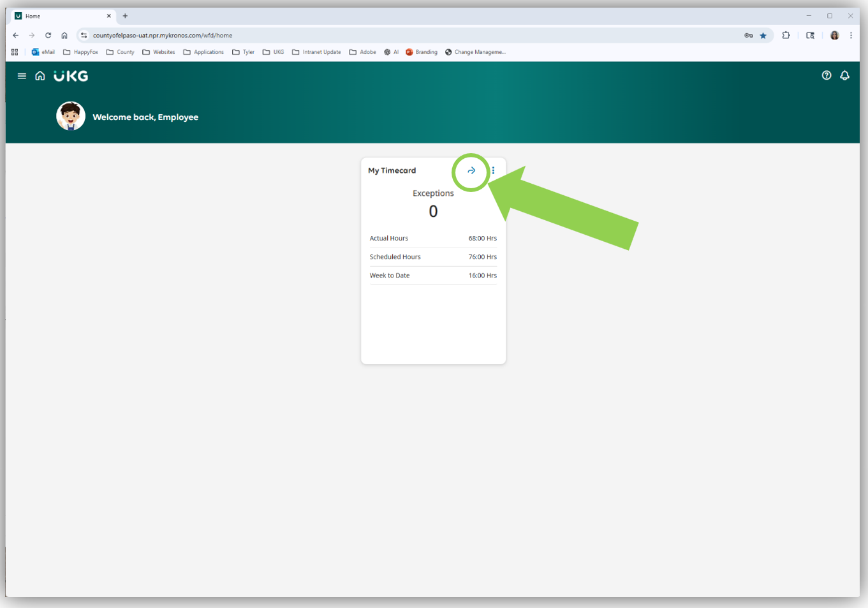Click the Exceptions count of 0

click(433, 211)
